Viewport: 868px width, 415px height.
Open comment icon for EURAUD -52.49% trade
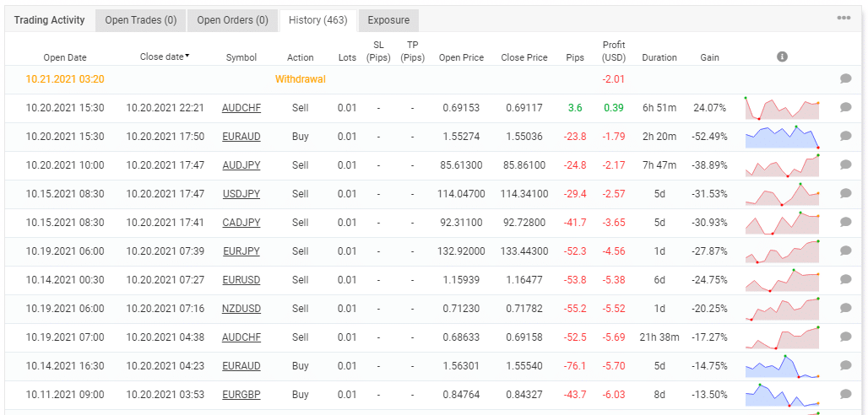(845, 136)
